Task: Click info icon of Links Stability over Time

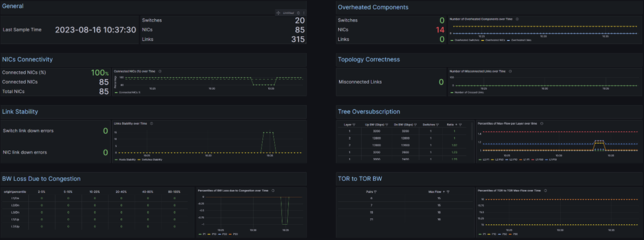Action: click(151, 123)
